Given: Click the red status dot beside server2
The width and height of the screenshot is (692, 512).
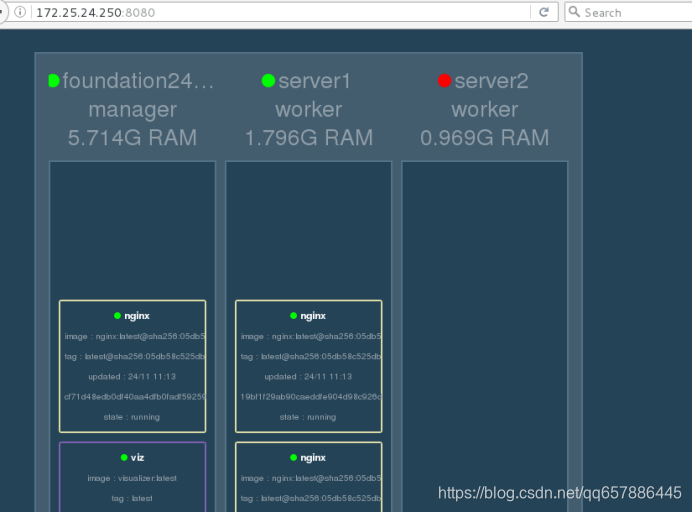Looking at the screenshot, I should click(x=444, y=81).
